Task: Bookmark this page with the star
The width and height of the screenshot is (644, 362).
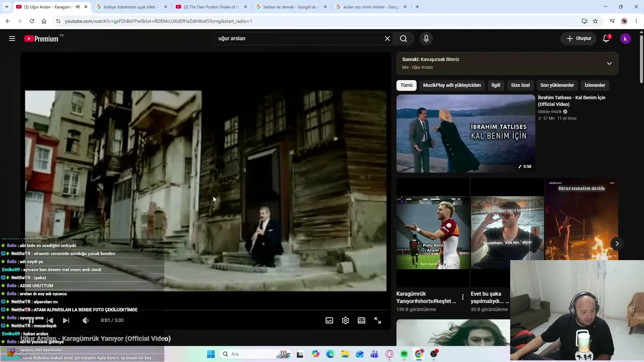Action: pyautogui.click(x=595, y=21)
